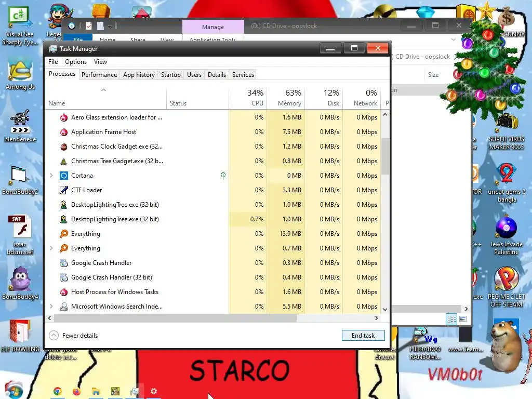The width and height of the screenshot is (532, 399).
Task: Sort processes by CPU column header
Action: (248, 98)
